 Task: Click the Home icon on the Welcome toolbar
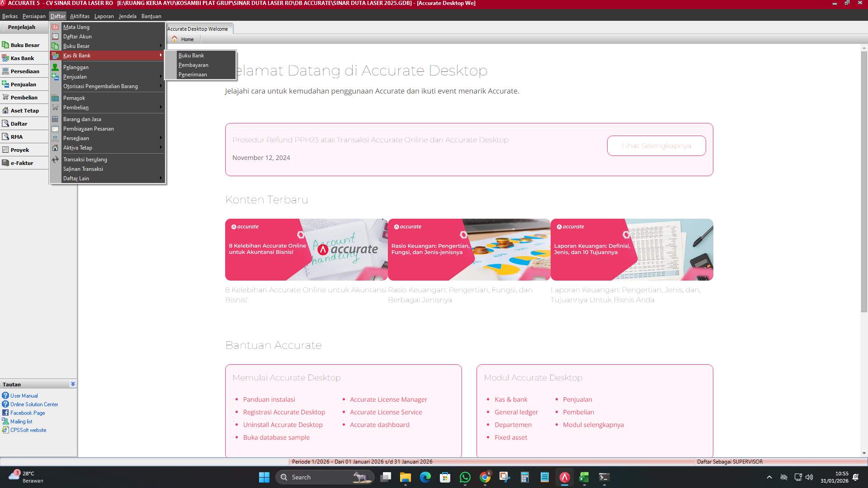[x=184, y=39]
